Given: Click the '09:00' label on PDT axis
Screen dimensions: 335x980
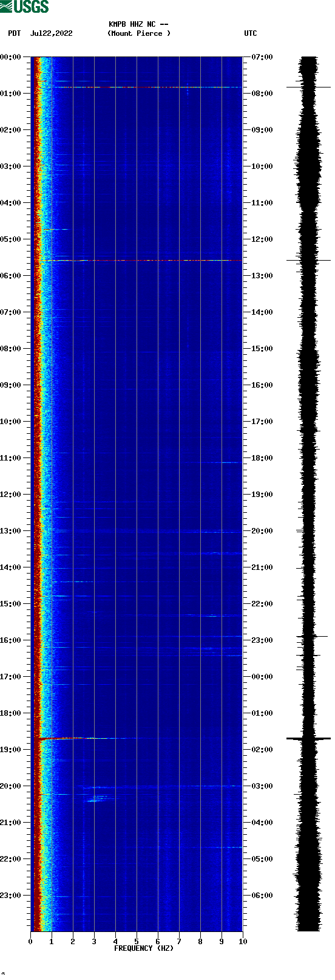Looking at the screenshot, I should pos(11,385).
